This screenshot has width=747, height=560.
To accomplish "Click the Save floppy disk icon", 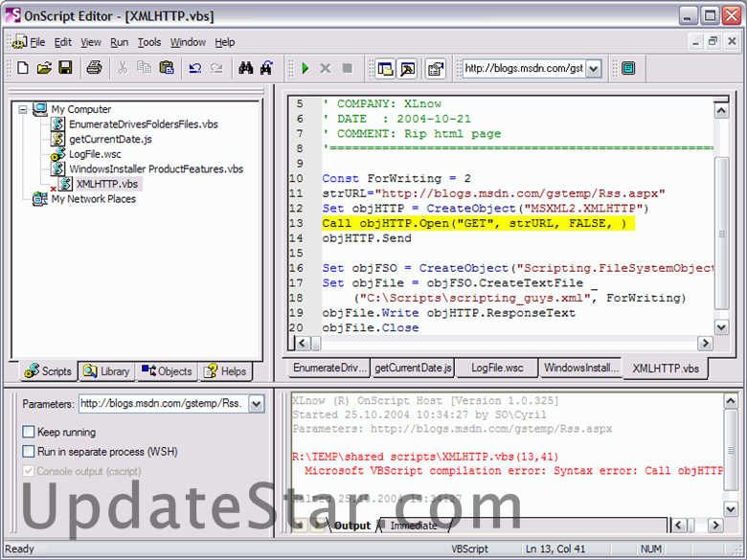I will point(65,68).
